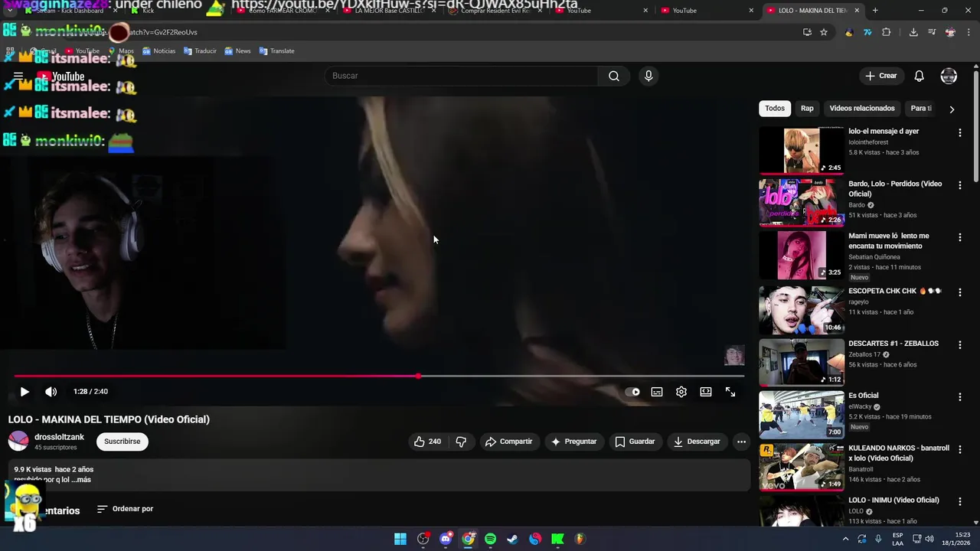Go to the YouTube home logo
This screenshot has height=551, width=980.
point(60,76)
